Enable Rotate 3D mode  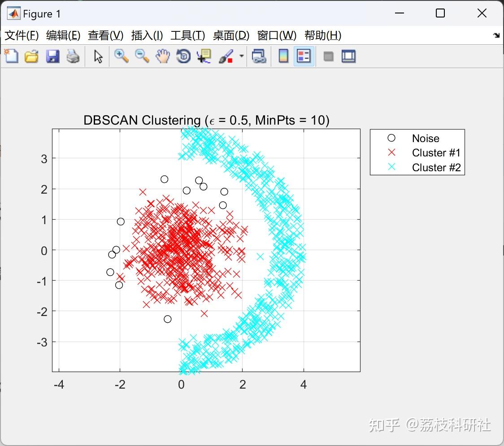tap(183, 56)
